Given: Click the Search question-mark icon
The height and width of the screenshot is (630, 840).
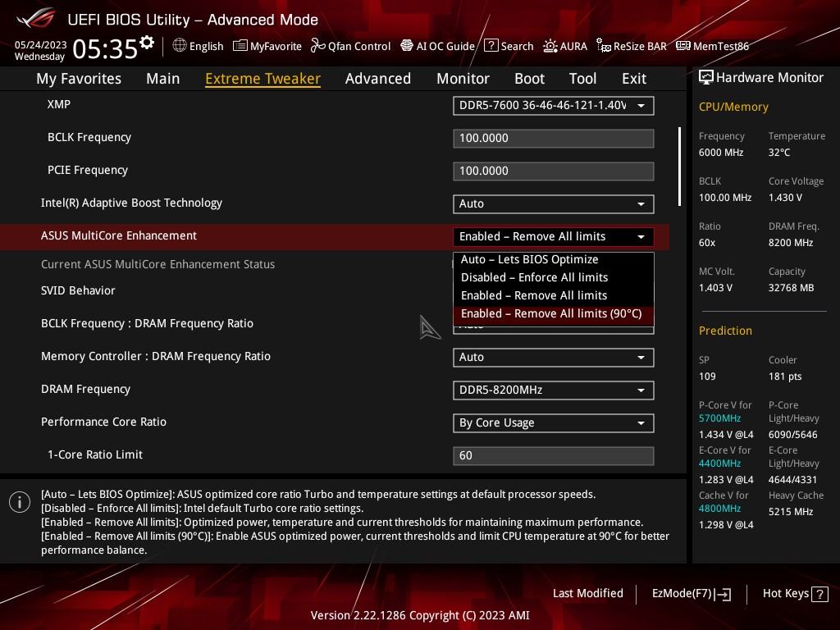Looking at the screenshot, I should (x=491, y=46).
